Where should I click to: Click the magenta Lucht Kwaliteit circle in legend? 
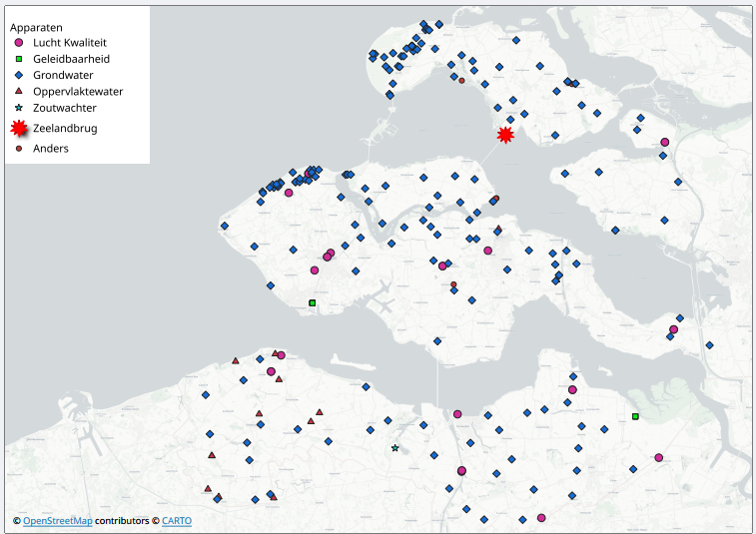[19, 43]
